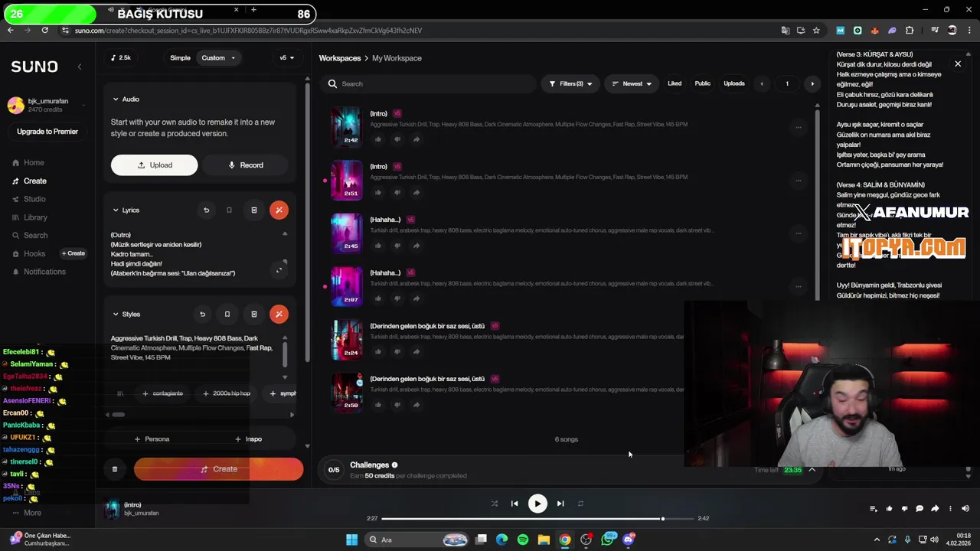Go to next page of songs

coord(812,83)
